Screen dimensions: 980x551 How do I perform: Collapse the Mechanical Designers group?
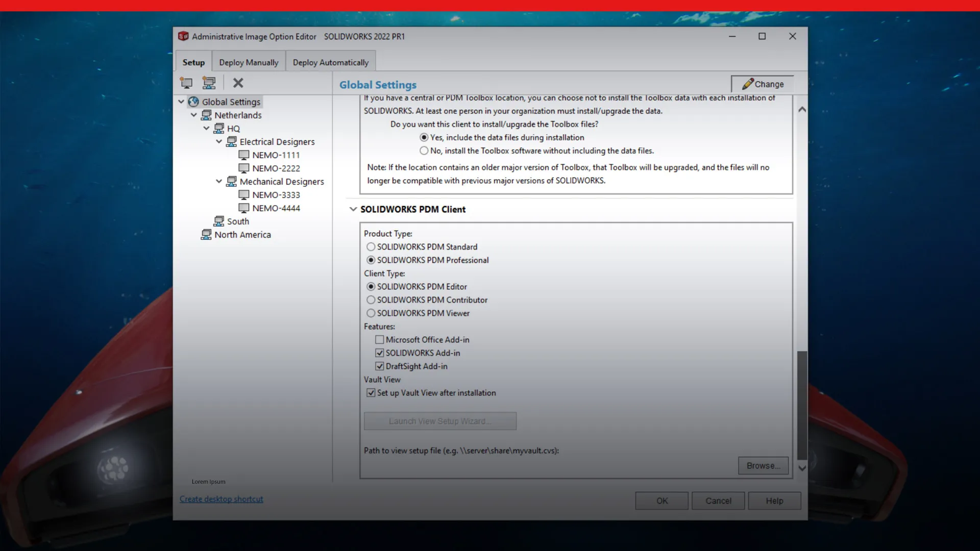point(218,181)
